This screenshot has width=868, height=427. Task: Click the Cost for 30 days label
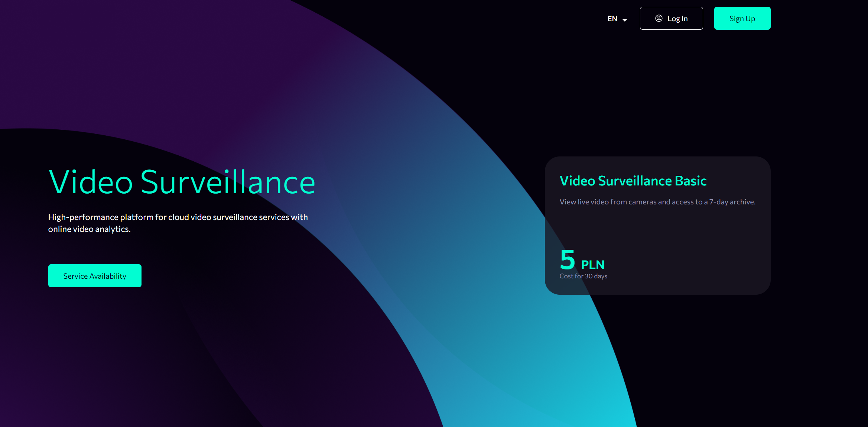click(583, 276)
